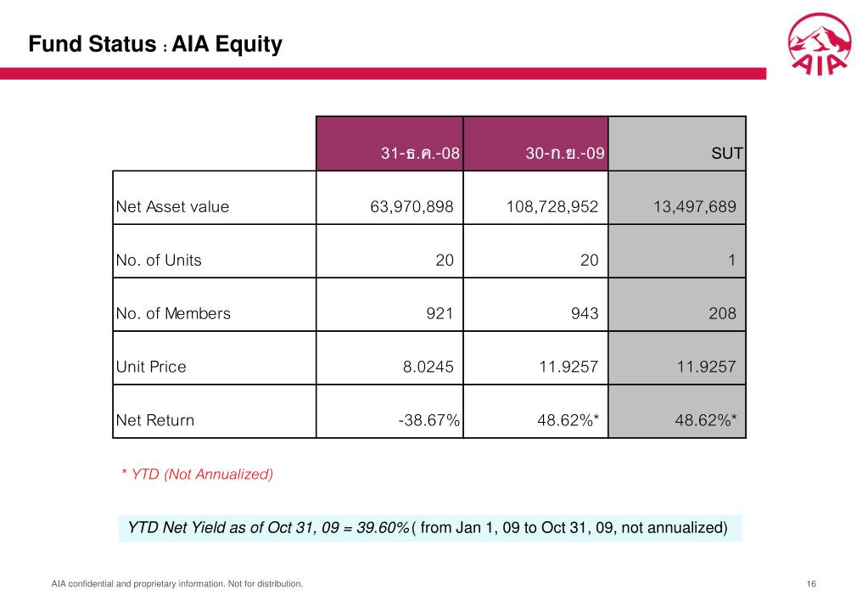Select the 108,728,952 net asset value cell

coord(552,207)
